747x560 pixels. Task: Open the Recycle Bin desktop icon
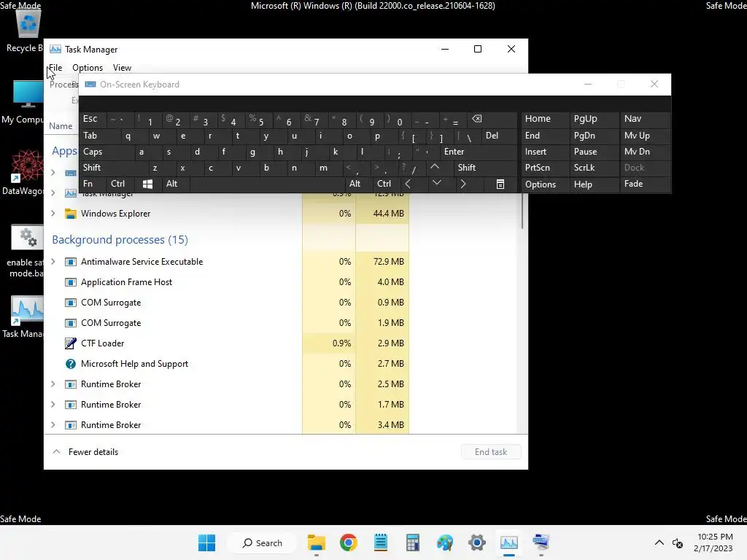(28, 24)
